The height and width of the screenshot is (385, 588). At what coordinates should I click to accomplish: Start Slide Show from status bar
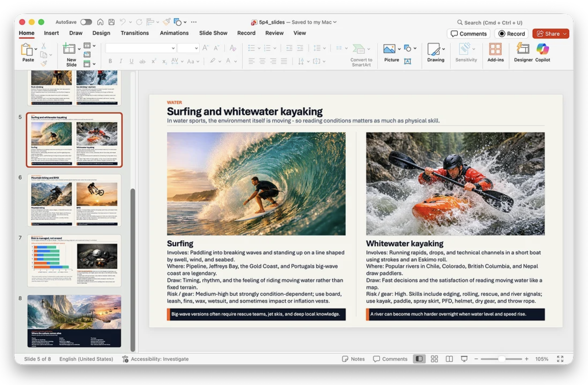464,359
